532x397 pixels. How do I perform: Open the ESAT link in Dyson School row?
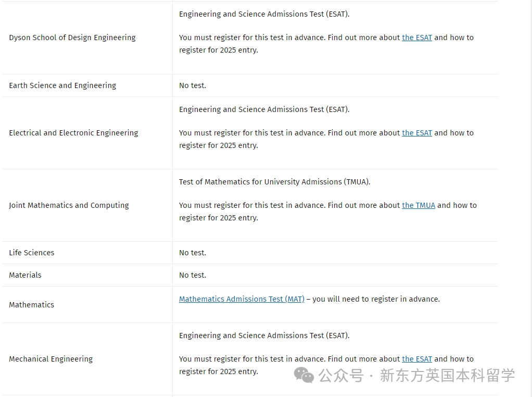(x=417, y=38)
